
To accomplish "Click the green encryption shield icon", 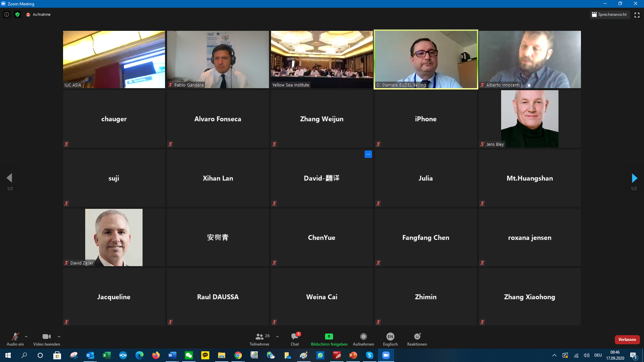I will click(17, 14).
